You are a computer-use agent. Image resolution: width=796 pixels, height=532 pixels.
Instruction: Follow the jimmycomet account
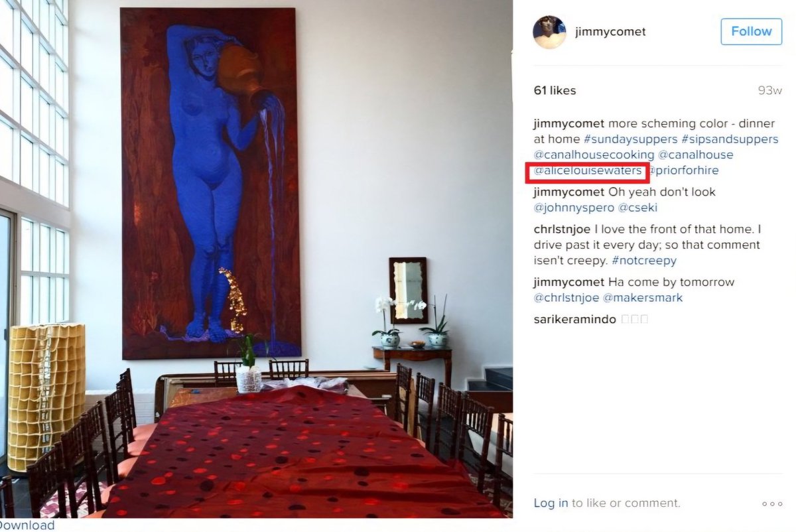[x=752, y=31]
